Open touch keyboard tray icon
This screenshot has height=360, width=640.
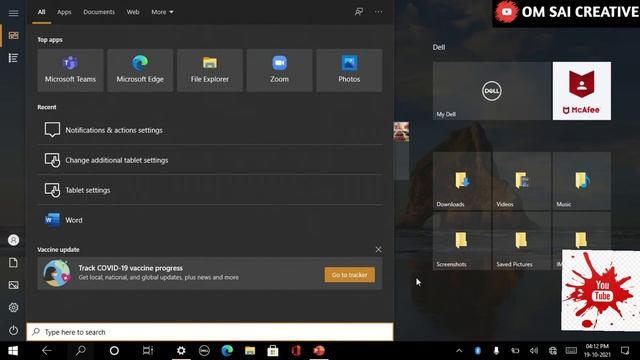click(x=571, y=351)
